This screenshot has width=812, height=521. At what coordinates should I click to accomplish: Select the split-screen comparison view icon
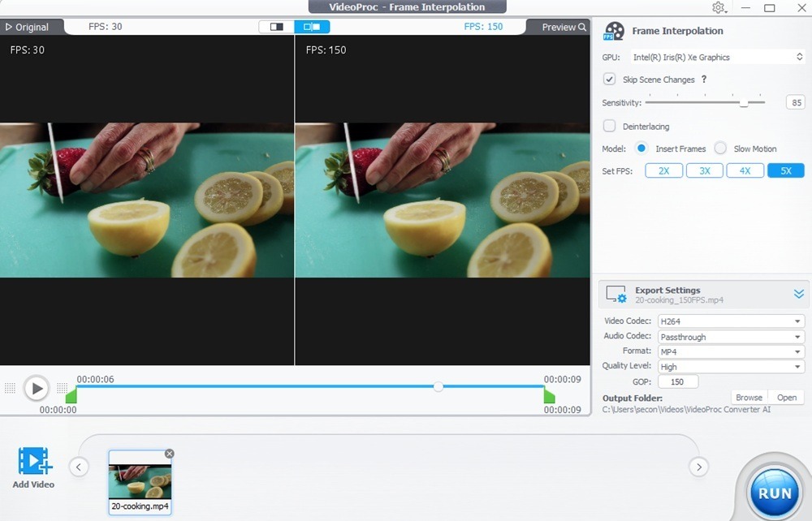274,26
